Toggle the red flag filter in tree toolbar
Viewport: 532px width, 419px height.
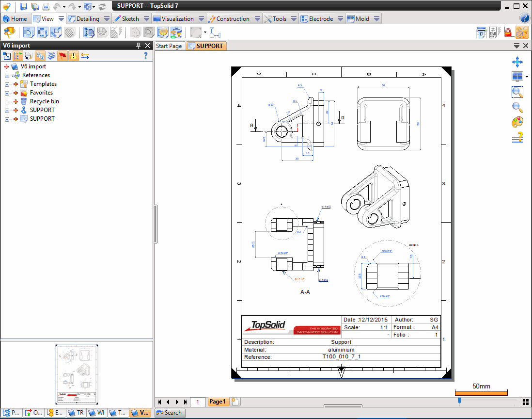pyautogui.click(x=62, y=56)
